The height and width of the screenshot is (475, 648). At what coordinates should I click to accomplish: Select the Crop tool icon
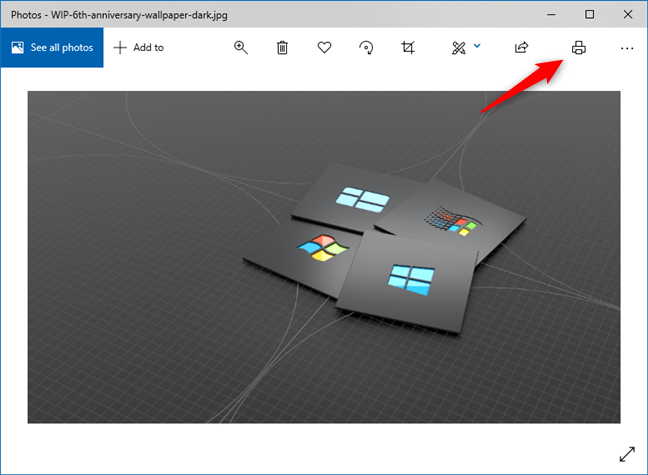tap(408, 47)
